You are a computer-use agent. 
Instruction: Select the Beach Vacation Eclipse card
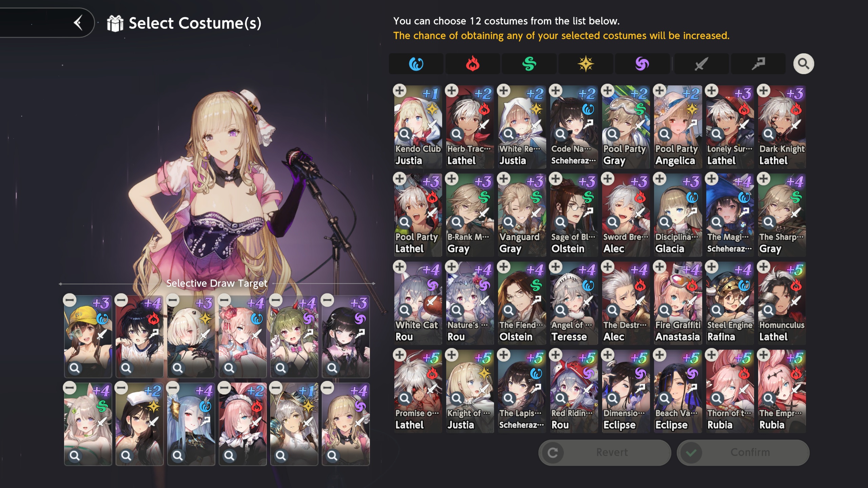tap(678, 391)
